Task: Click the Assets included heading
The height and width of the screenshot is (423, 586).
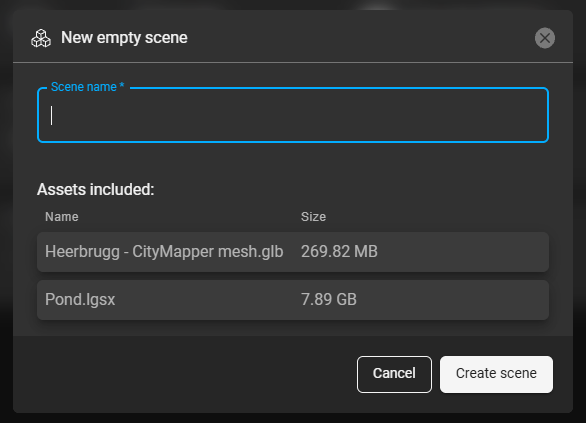Action: (95, 189)
